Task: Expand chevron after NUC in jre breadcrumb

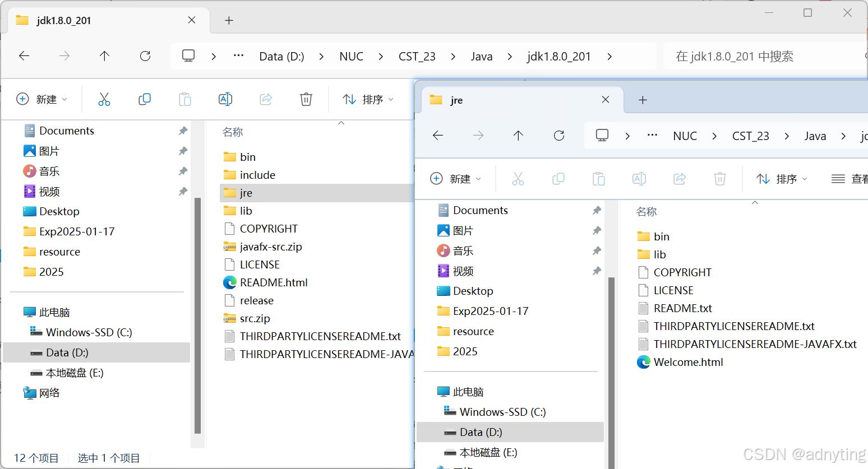Action: (x=714, y=136)
